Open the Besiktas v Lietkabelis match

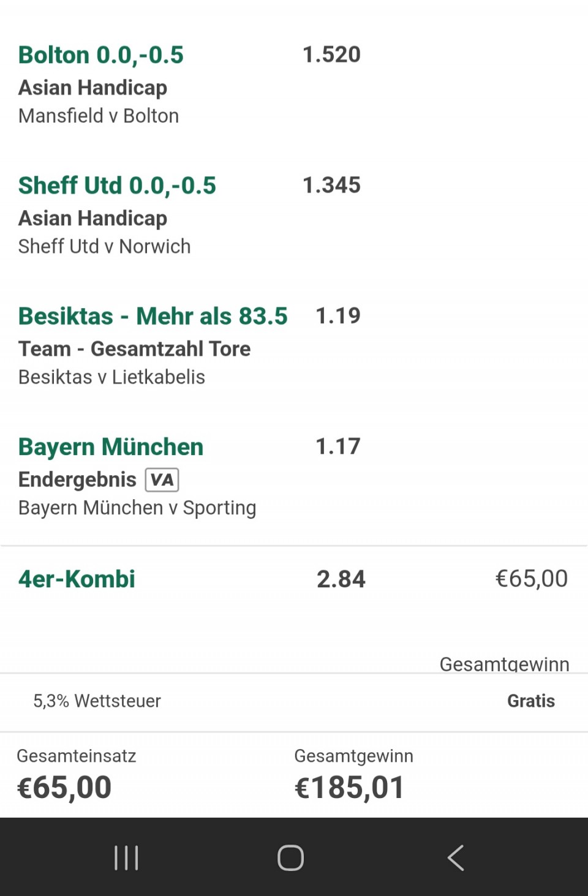(x=111, y=377)
